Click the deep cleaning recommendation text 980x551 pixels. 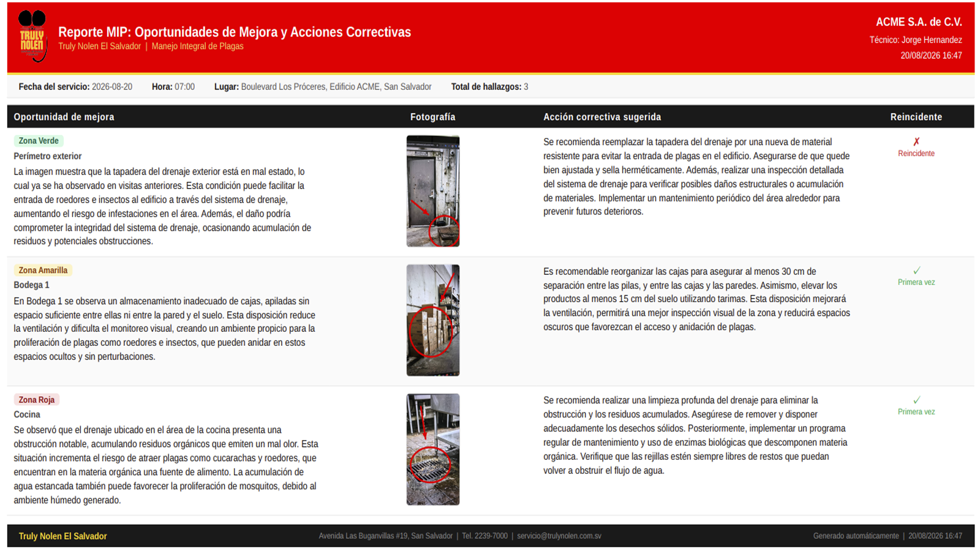(695, 435)
